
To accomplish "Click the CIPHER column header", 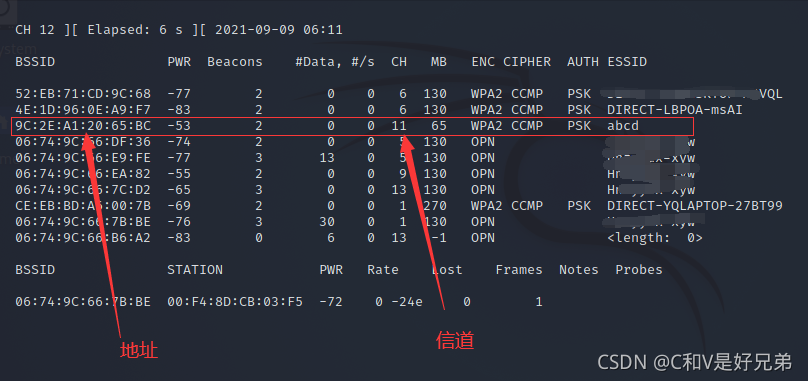I will coord(527,62).
